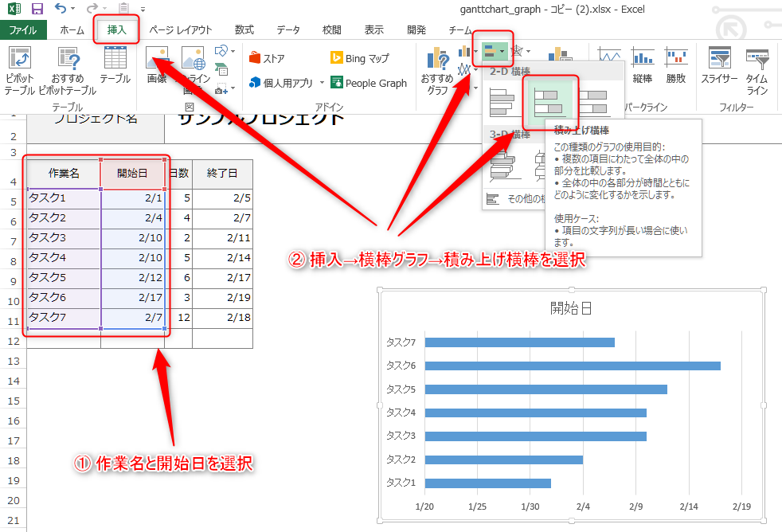Select the タスク6 bar in the chart
The height and width of the screenshot is (532, 782).
coord(572,366)
